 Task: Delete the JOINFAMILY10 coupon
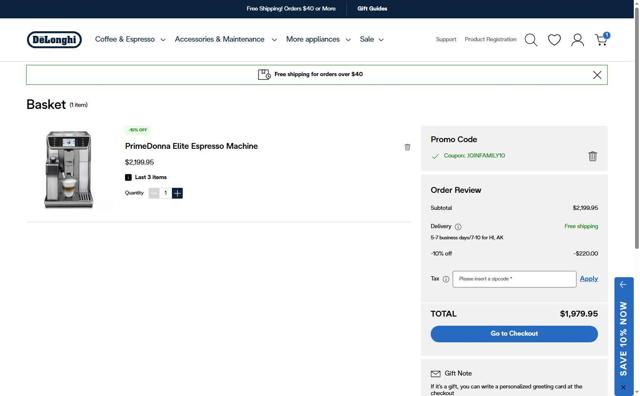592,156
